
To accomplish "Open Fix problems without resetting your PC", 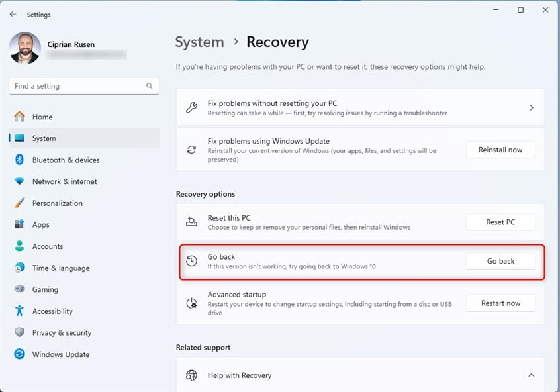I will pos(360,107).
